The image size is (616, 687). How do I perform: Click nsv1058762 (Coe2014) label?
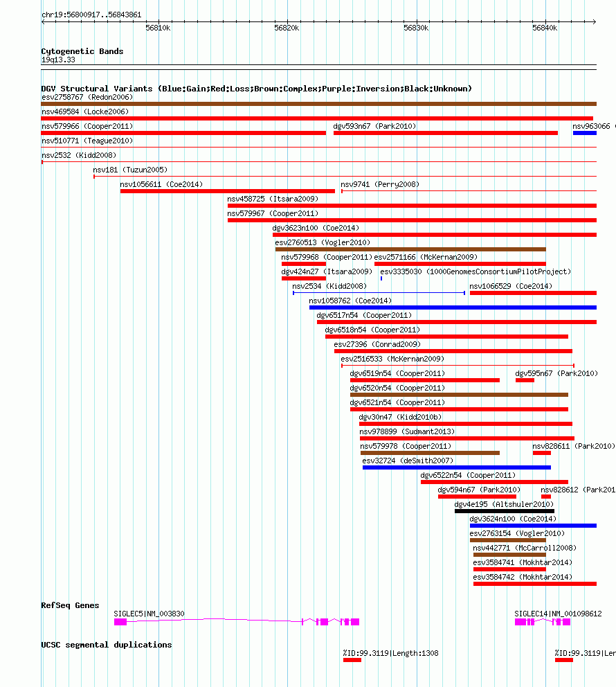tap(350, 301)
